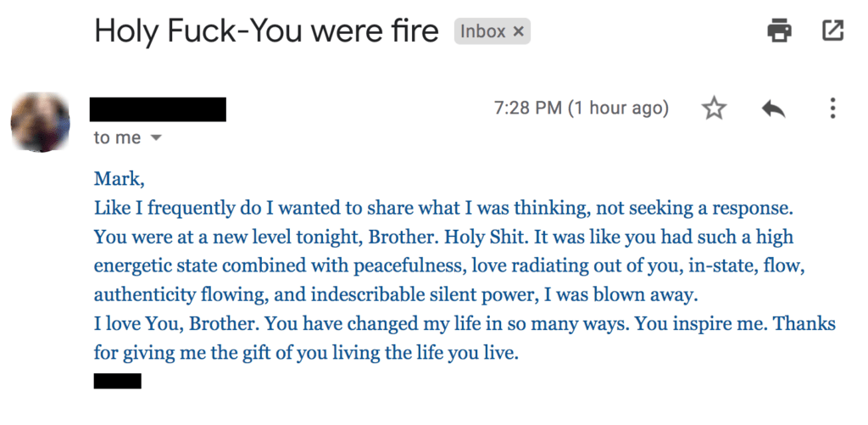Image resolution: width=868 pixels, height=425 pixels.
Task: Click the "(1 hour ago)" text
Action: 618,109
